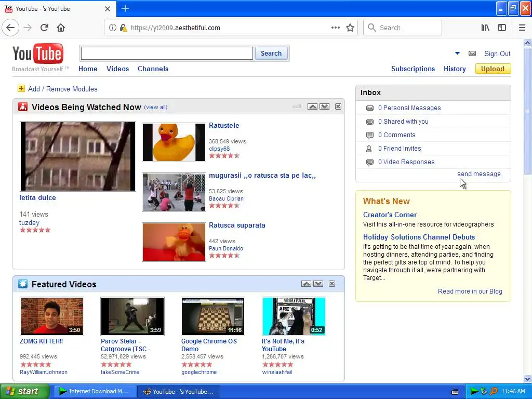Open the Library icon in toolbar
This screenshot has height=399, width=532.
tap(486, 28)
